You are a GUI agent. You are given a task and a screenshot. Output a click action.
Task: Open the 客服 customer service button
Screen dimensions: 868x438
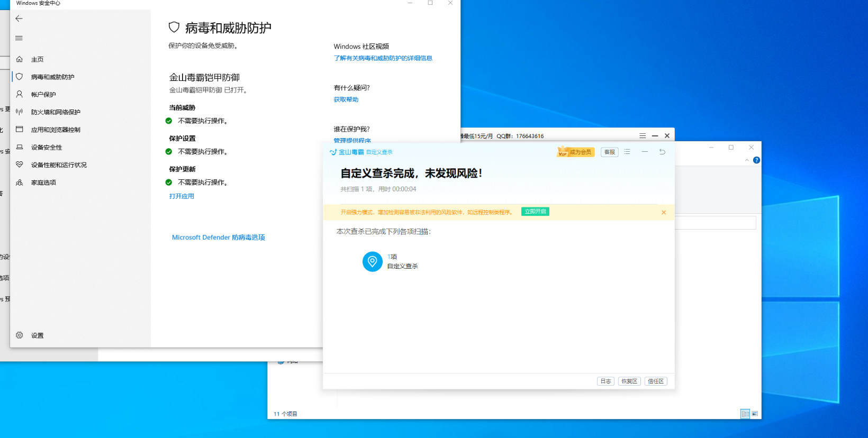tap(610, 152)
